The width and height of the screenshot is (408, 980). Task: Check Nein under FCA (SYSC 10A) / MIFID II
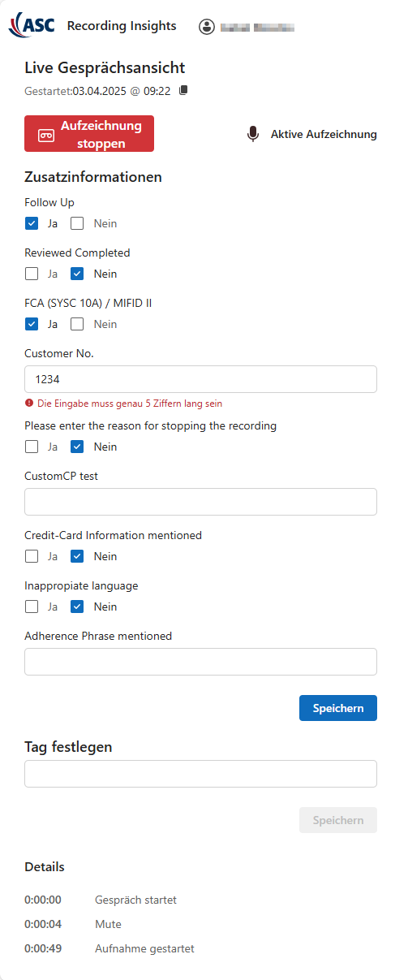click(78, 324)
